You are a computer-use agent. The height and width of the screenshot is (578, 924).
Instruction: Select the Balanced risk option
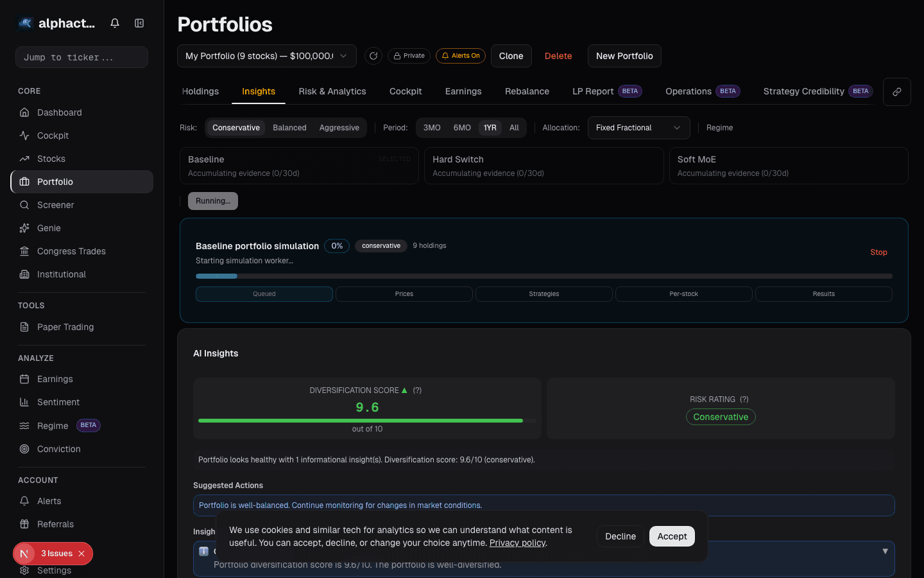[x=289, y=128]
